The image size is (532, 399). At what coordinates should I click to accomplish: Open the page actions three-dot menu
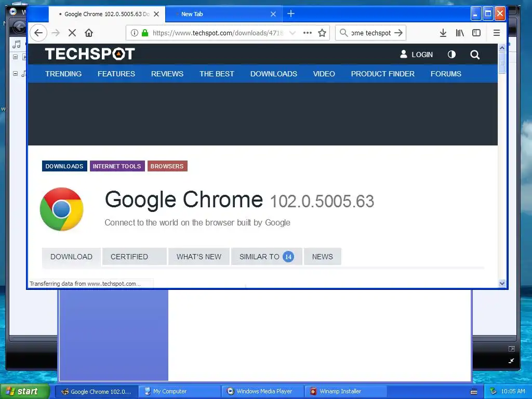pyautogui.click(x=308, y=33)
